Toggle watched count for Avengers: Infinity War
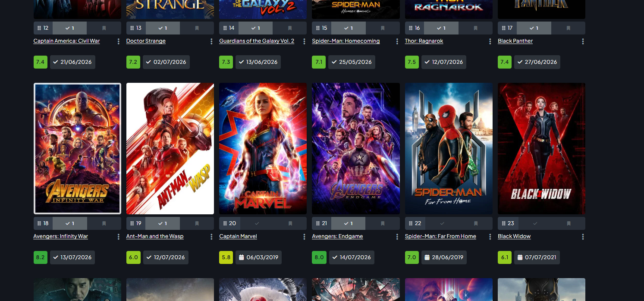Image resolution: width=644 pixels, height=301 pixels. pyautogui.click(x=70, y=223)
